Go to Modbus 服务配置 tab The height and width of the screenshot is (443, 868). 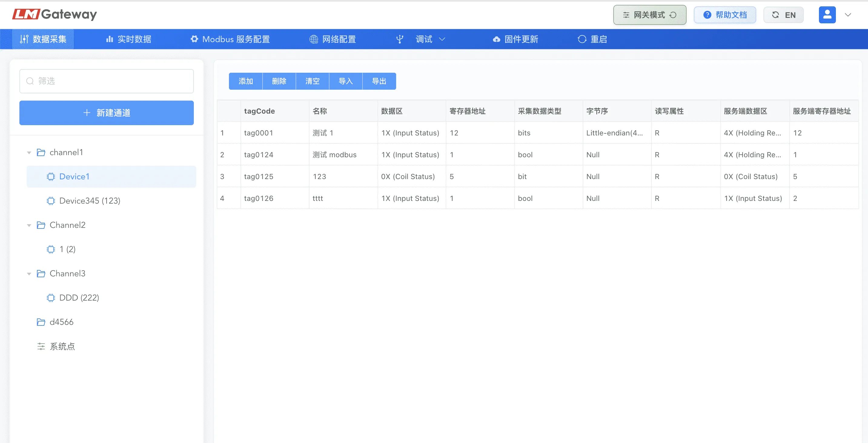click(230, 39)
